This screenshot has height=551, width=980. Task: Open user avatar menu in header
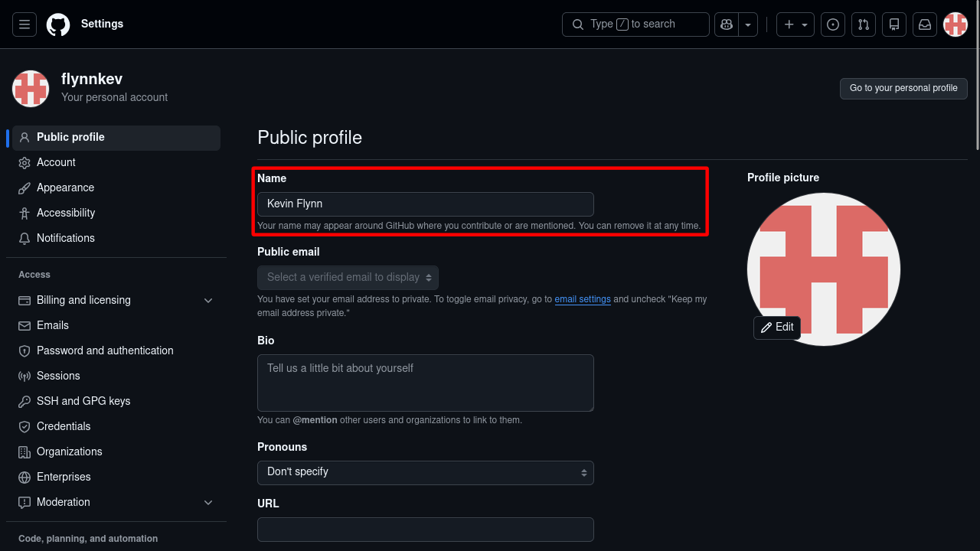pos(955,24)
